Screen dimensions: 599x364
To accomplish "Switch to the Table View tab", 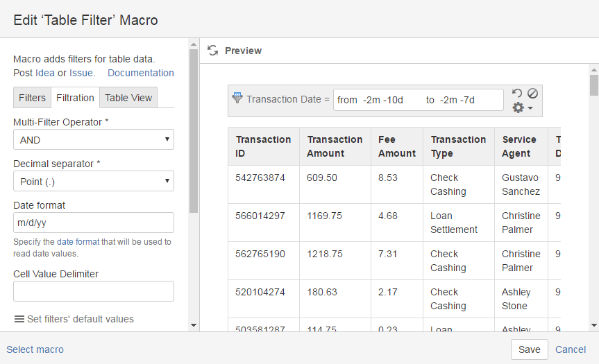I will 128,98.
